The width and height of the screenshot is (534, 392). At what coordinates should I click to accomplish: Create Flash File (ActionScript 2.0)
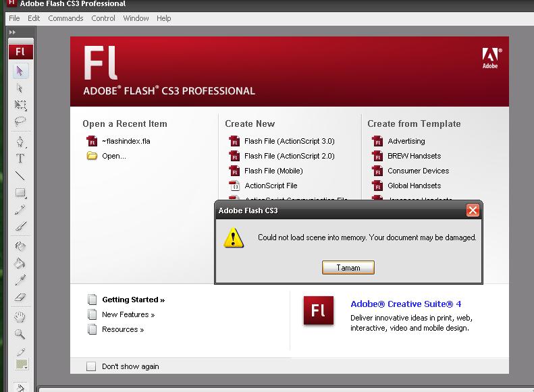click(290, 156)
